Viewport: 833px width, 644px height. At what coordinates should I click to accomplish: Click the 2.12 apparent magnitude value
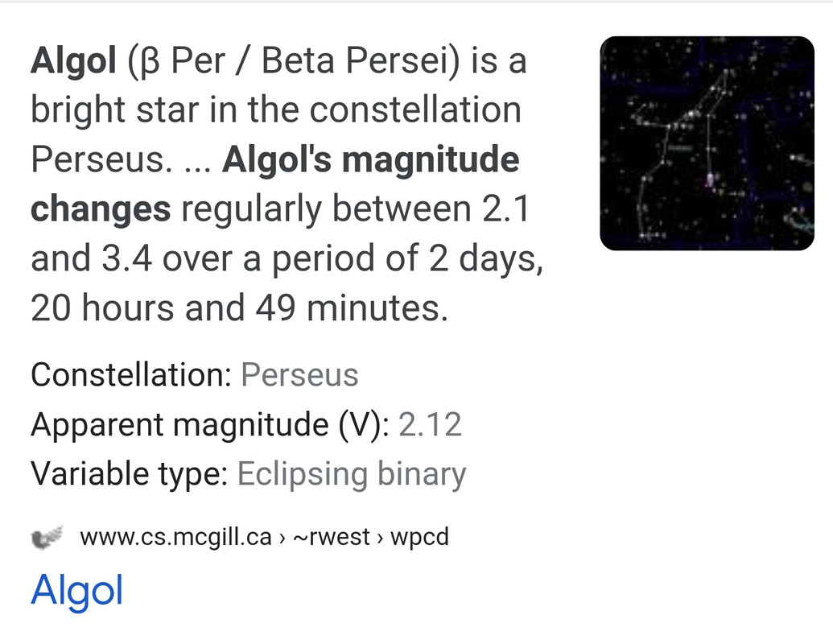pyautogui.click(x=431, y=424)
